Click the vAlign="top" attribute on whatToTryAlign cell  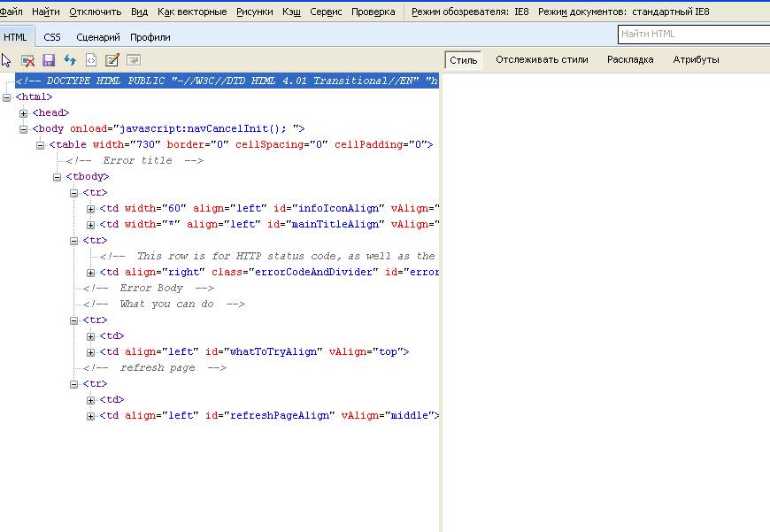366,351
